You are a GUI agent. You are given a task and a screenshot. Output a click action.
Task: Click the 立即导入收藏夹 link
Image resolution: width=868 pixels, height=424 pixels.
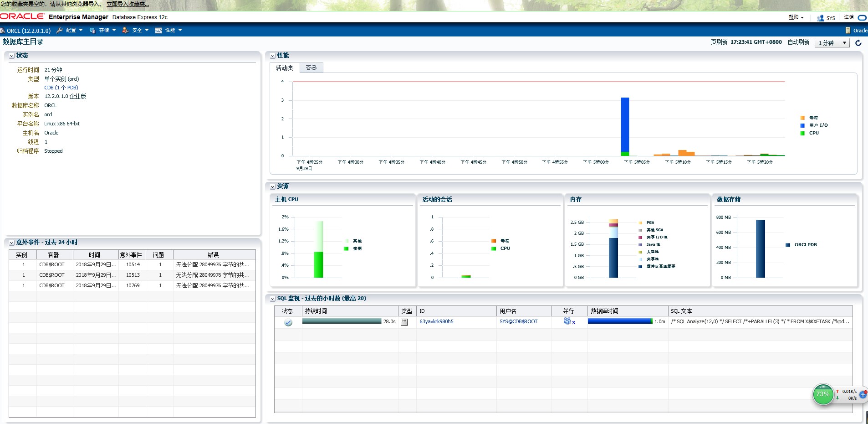[x=128, y=4]
